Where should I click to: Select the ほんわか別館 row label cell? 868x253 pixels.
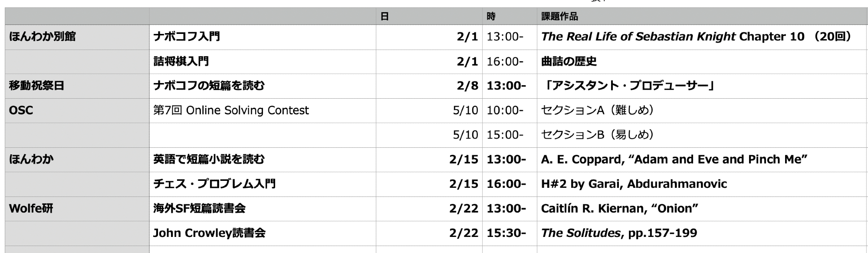[77, 37]
